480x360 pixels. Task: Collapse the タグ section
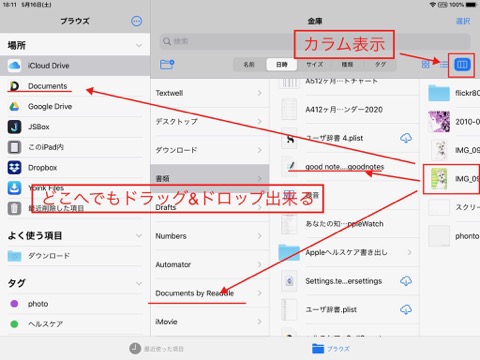point(139,283)
